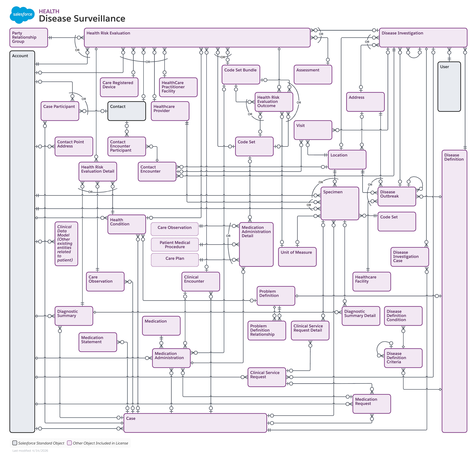
Task: Select the Health Risk Evaluation entity box
Action: click(197, 38)
